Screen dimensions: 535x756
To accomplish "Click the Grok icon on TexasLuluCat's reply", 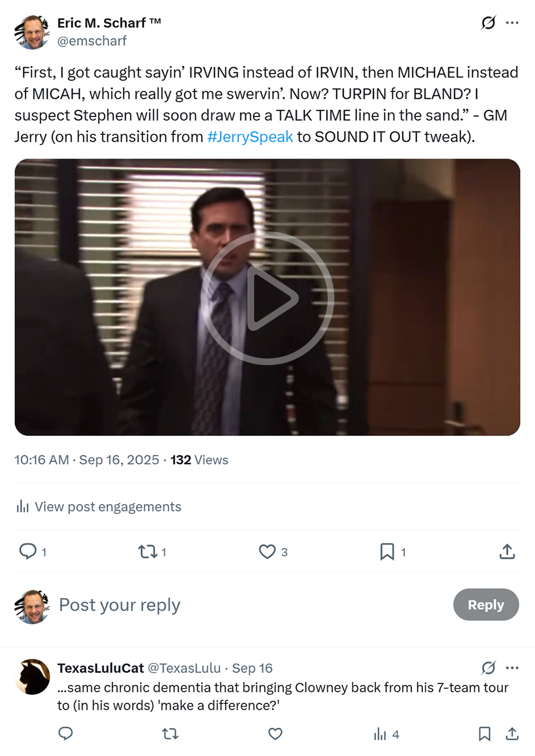I will [x=488, y=667].
